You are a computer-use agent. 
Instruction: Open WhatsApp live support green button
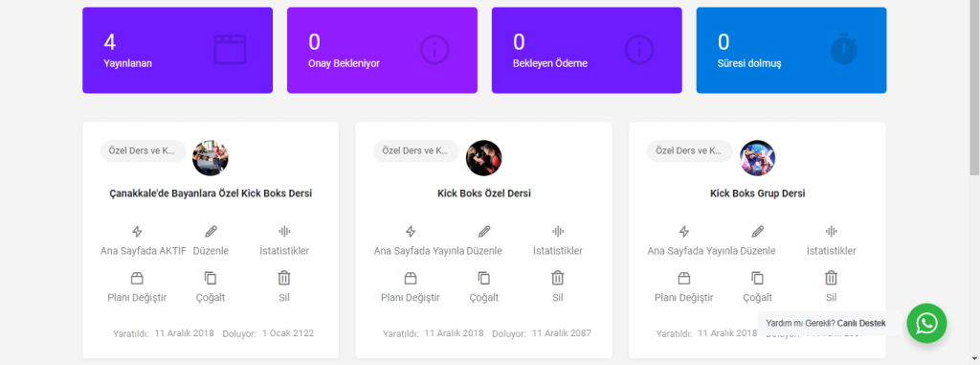pyautogui.click(x=926, y=323)
